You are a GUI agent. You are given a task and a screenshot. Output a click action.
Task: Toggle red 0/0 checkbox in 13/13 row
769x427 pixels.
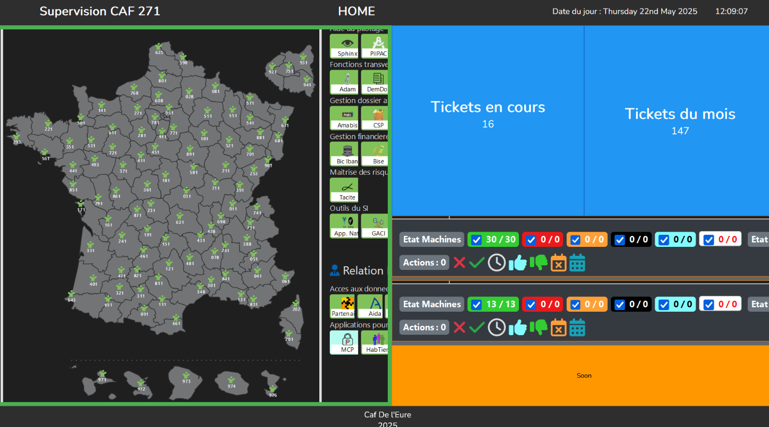[x=531, y=304]
